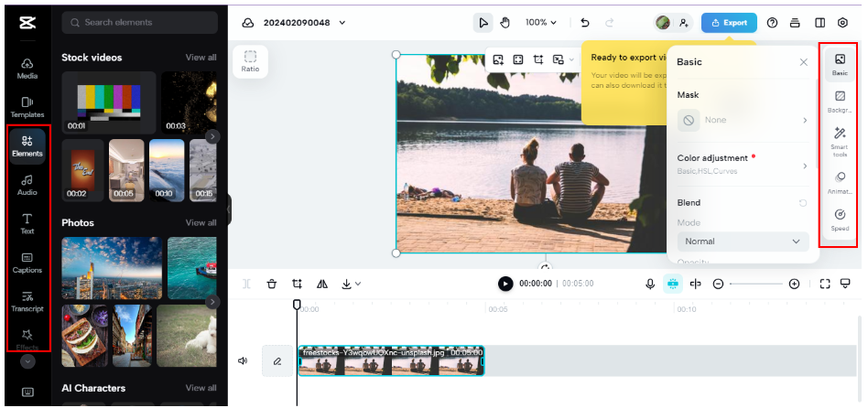Image resolution: width=868 pixels, height=408 pixels.
Task: Reset the Blend settings
Action: pos(803,203)
